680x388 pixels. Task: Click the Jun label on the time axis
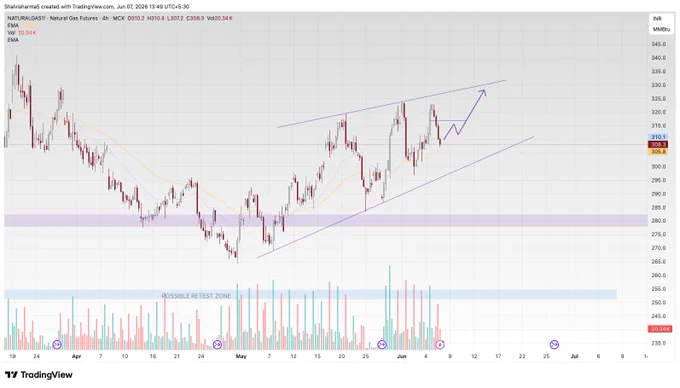(x=402, y=356)
